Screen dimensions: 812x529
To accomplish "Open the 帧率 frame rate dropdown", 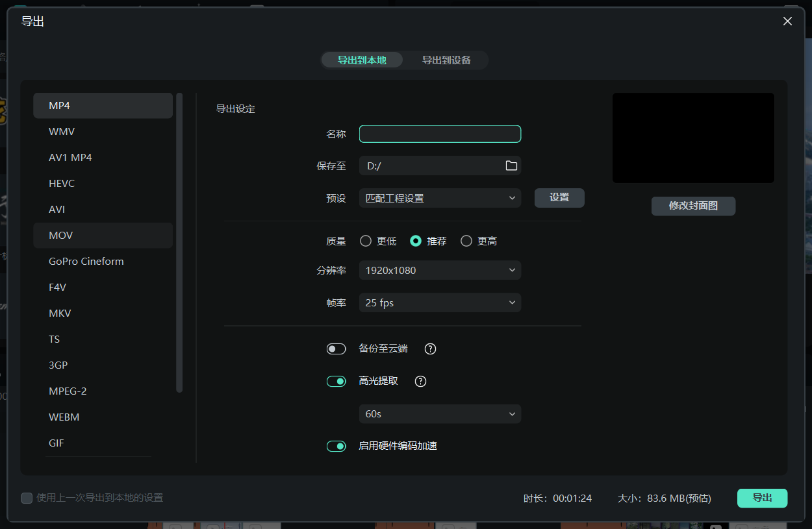I will [440, 302].
